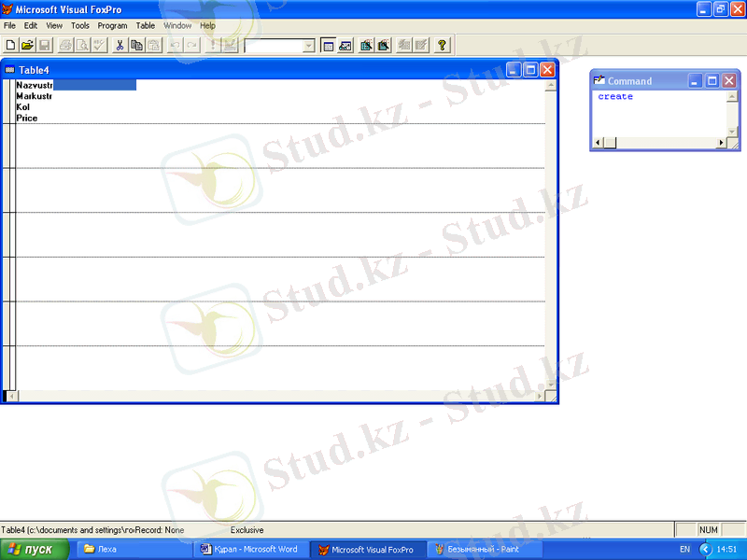The image size is (747, 560).
Task: Click the Run exclamation mark icon
Action: (213, 45)
